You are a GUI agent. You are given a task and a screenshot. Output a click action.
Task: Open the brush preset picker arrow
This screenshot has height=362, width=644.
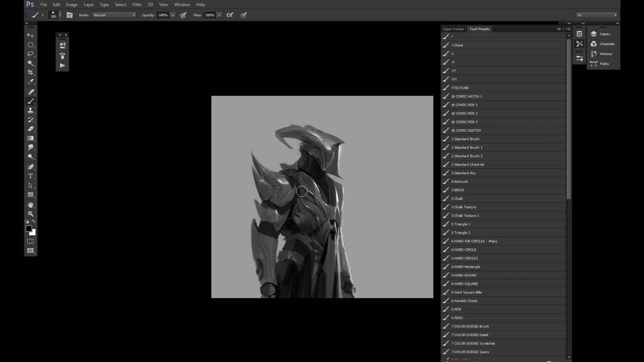click(60, 15)
